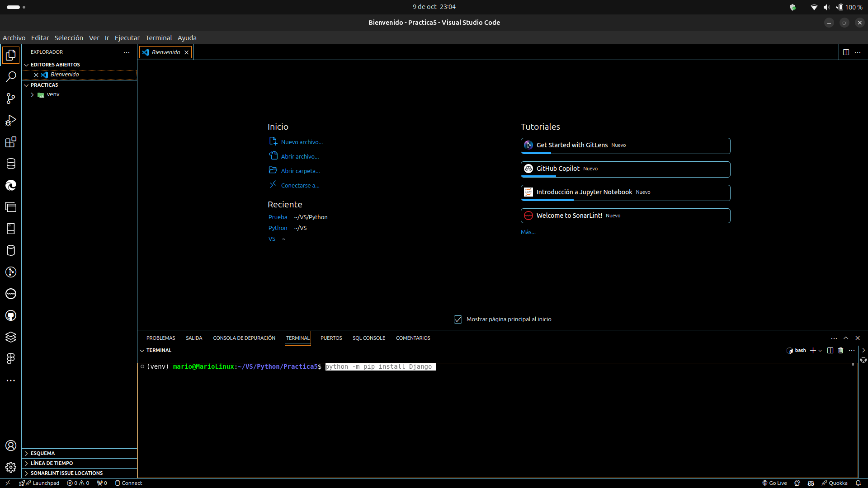The width and height of the screenshot is (868, 488).
Task: Open volume icon in system top bar
Action: (x=826, y=7)
